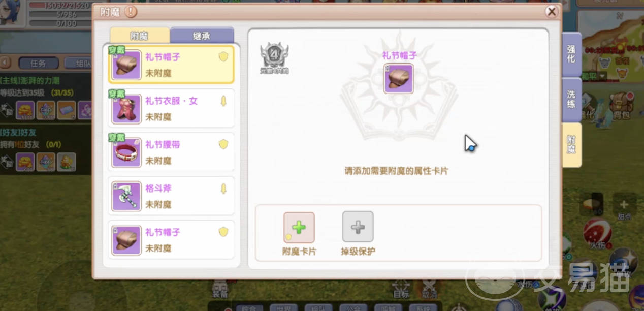The image size is (644, 311).
Task: Select 礼节衣服·女 equipment entry
Action: (171, 109)
